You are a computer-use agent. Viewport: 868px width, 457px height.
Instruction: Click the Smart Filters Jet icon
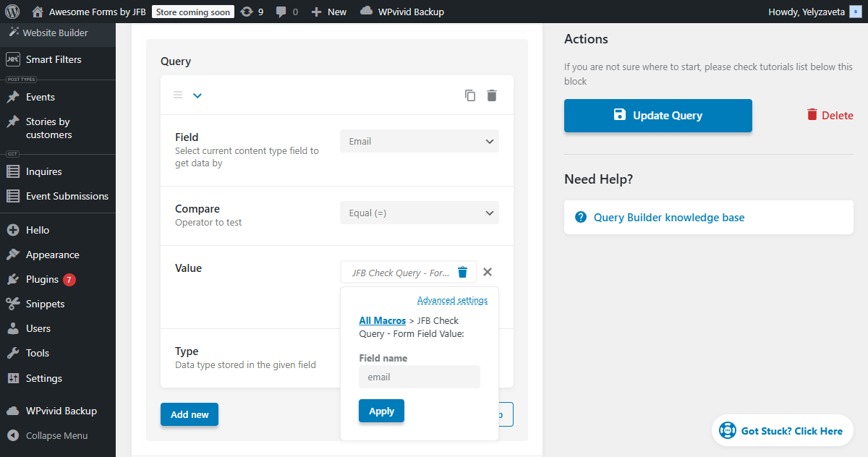pos(13,59)
